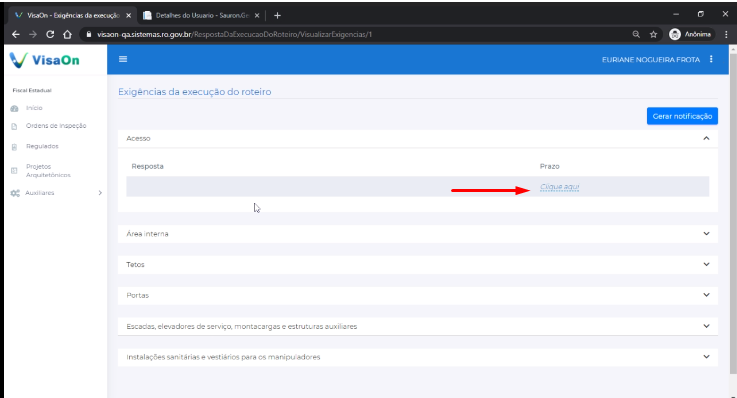
Task: Expand the Auxiliares submenu arrow
Action: coord(100,193)
